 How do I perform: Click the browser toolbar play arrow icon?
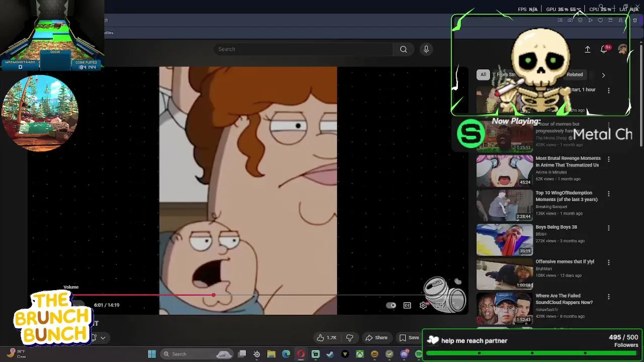pos(590,20)
